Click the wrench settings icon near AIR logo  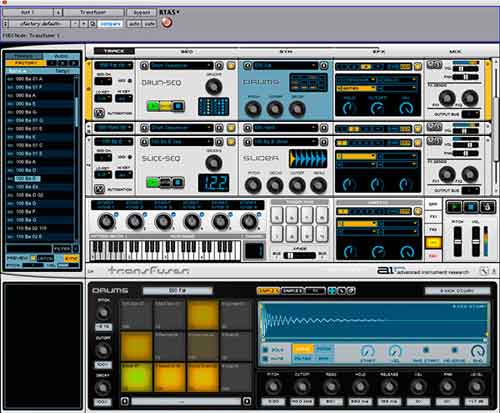[x=484, y=271]
